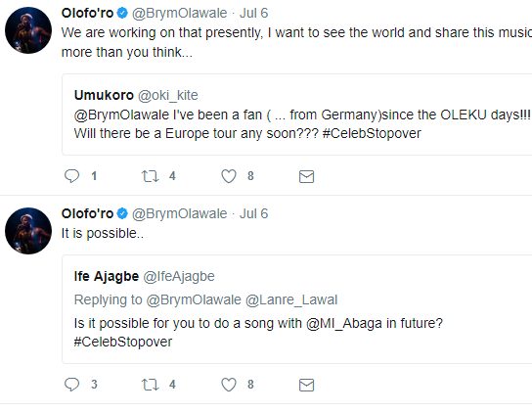Open Umukoro's quoted tweet author name

tap(104, 95)
